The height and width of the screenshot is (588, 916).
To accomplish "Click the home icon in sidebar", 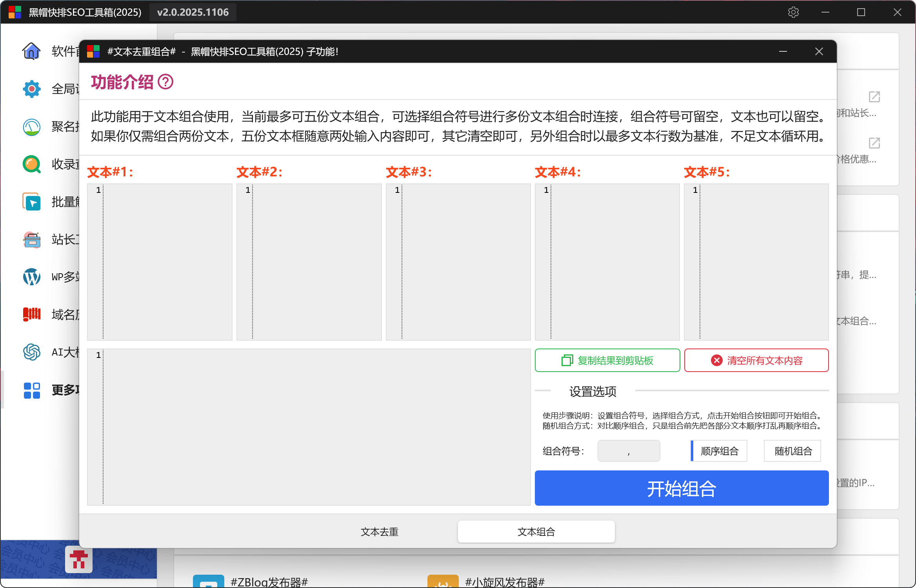I will point(31,51).
